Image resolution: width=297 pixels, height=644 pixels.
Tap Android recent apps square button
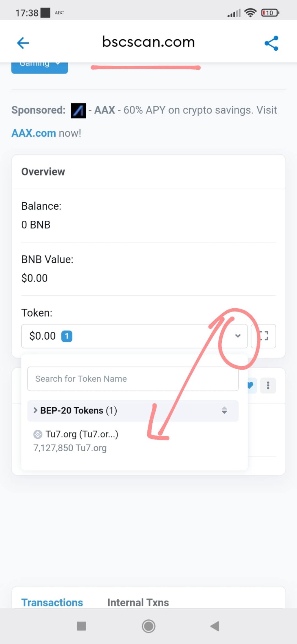click(x=81, y=626)
